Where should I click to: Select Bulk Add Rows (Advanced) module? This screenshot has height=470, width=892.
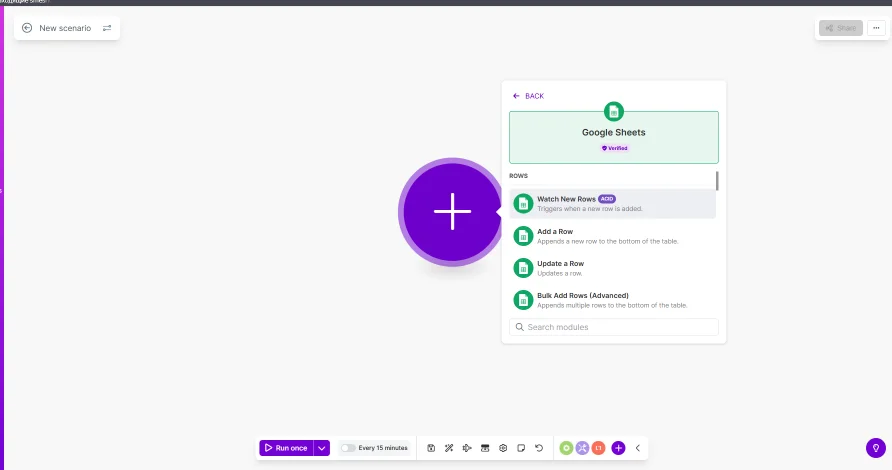[x=613, y=300]
